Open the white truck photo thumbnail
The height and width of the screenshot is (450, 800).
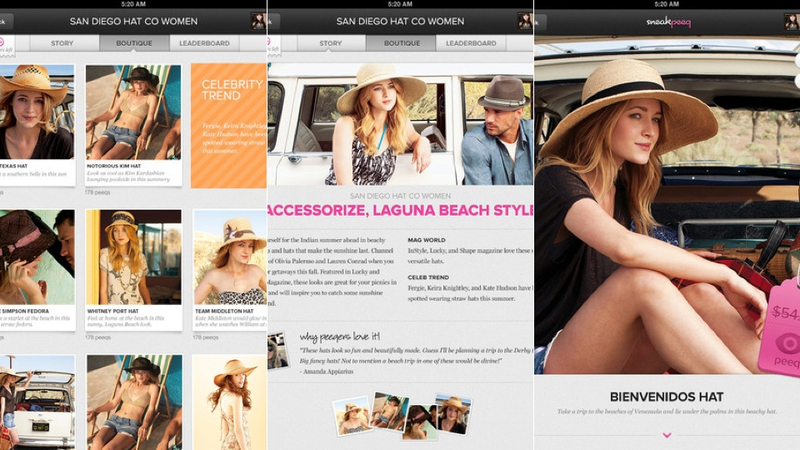(37, 402)
